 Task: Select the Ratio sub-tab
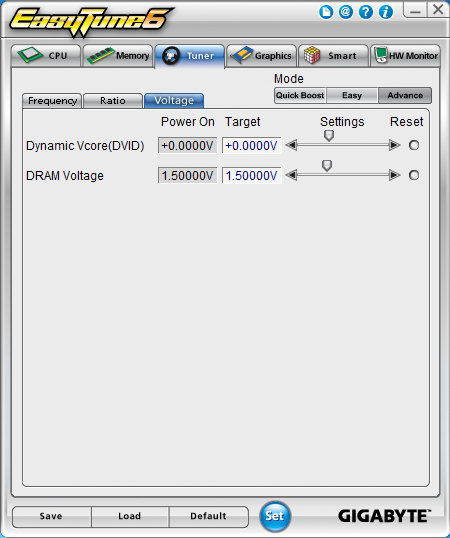click(113, 101)
